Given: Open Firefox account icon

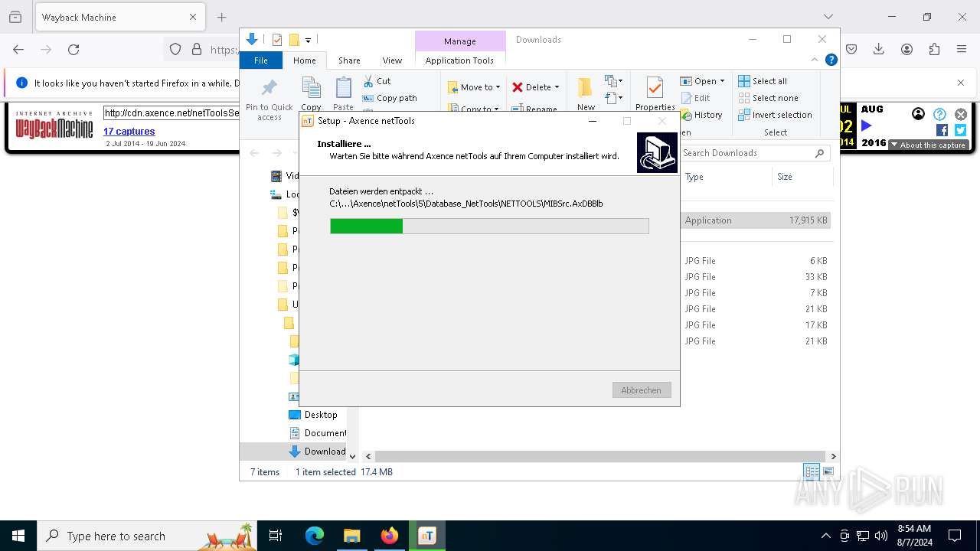Looking at the screenshot, I should point(906,49).
